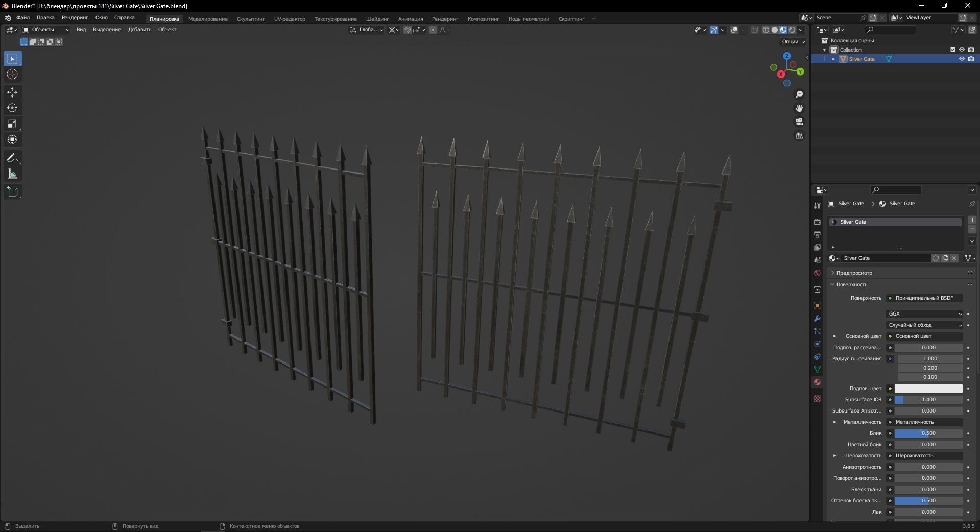Open the Random walk subsurface method dropdown

925,325
